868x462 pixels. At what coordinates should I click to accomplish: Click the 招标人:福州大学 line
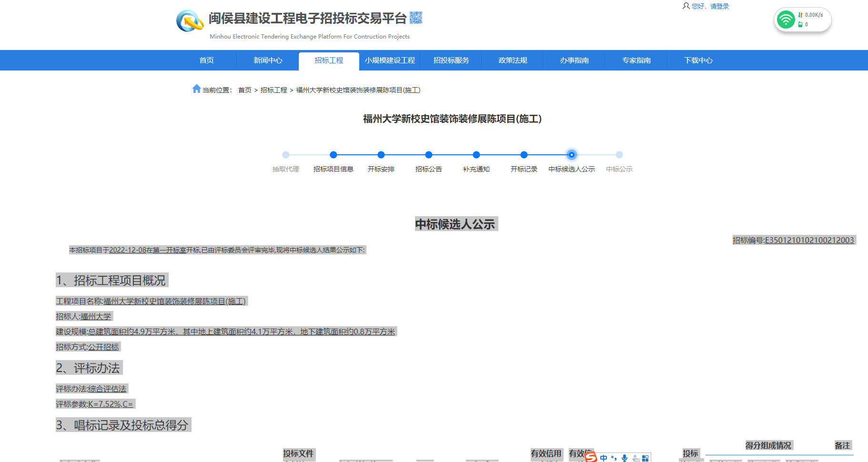click(x=84, y=316)
